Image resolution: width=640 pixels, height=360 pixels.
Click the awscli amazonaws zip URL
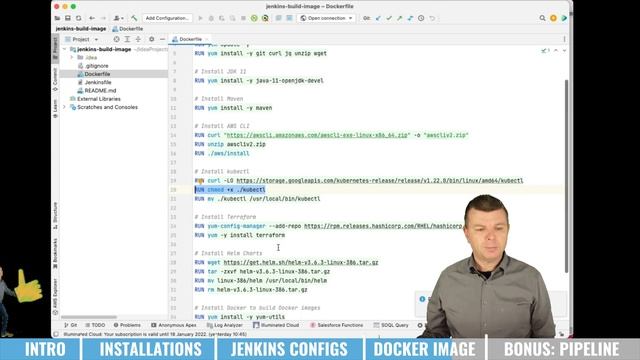click(317, 135)
